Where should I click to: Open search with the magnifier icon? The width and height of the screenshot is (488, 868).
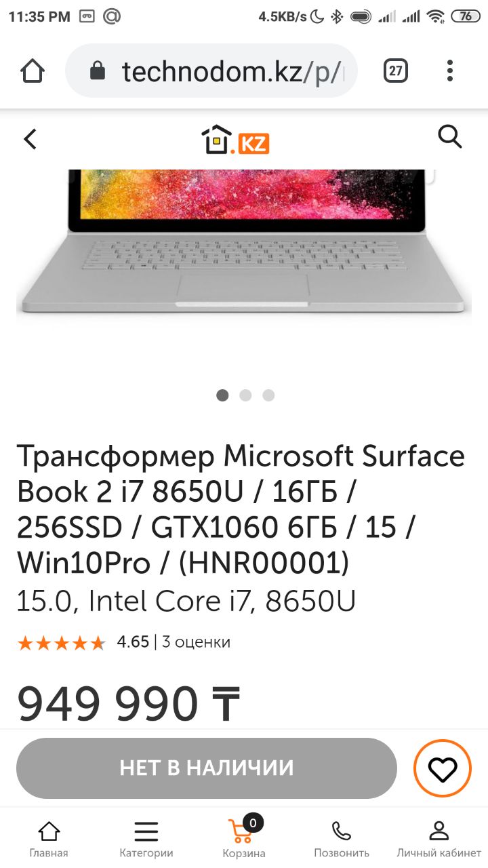pyautogui.click(x=450, y=136)
